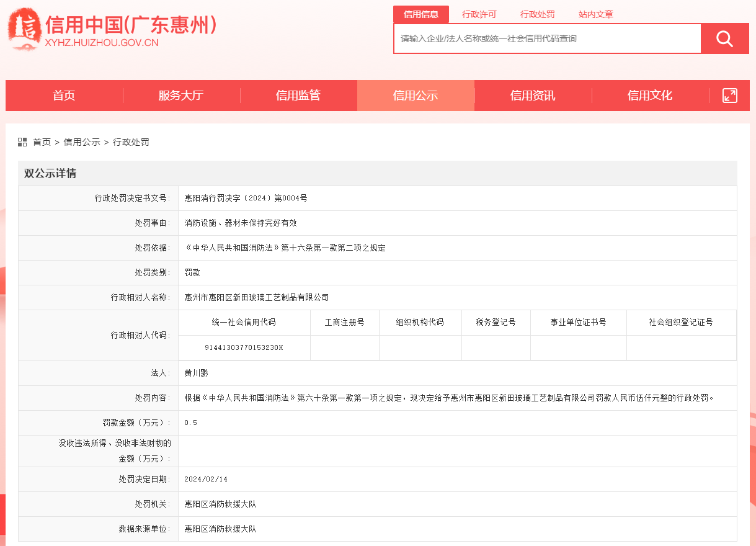Click the site title 信用中国(广东惠州)

[131, 24]
